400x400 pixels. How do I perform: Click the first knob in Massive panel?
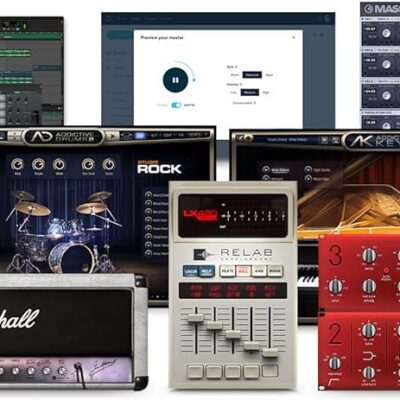[386, 33]
